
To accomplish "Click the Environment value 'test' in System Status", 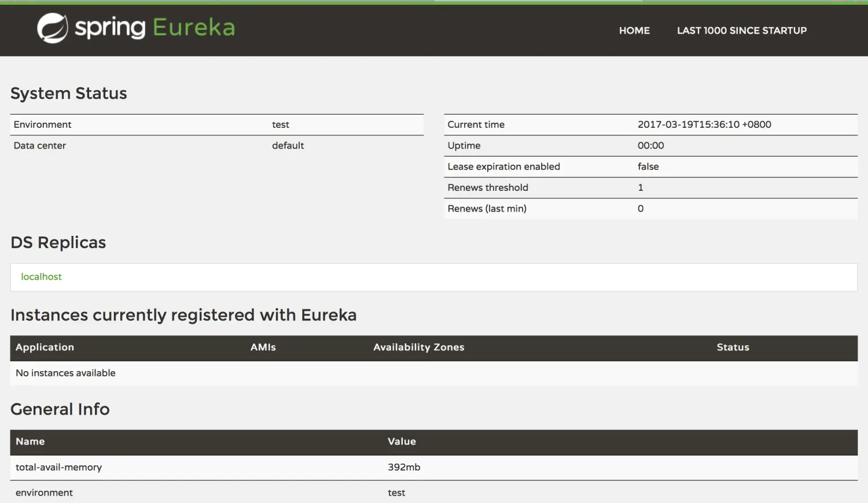I will pyautogui.click(x=281, y=125).
